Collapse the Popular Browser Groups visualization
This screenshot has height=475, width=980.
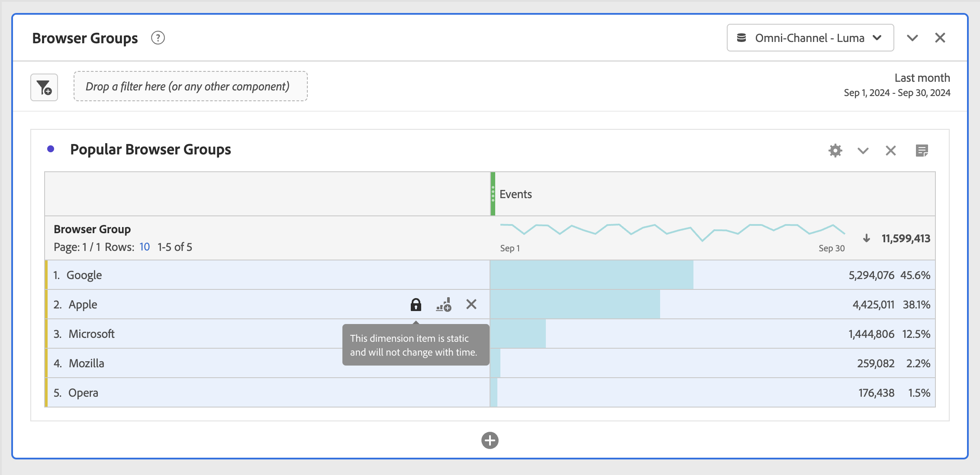coord(863,151)
